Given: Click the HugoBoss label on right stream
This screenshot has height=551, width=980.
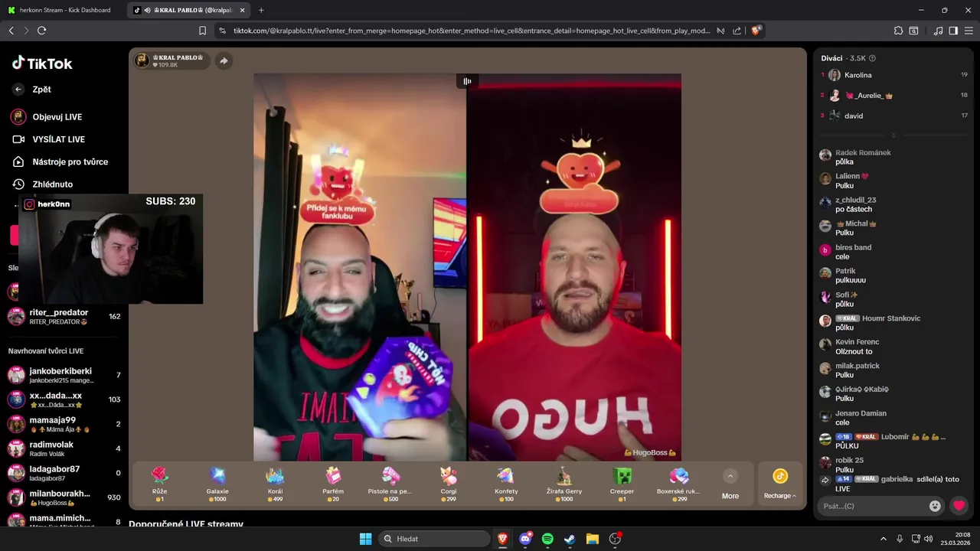Looking at the screenshot, I should 650,452.
